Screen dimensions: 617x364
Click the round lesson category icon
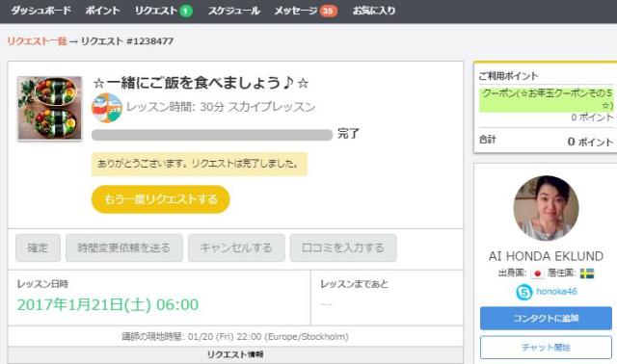click(107, 108)
